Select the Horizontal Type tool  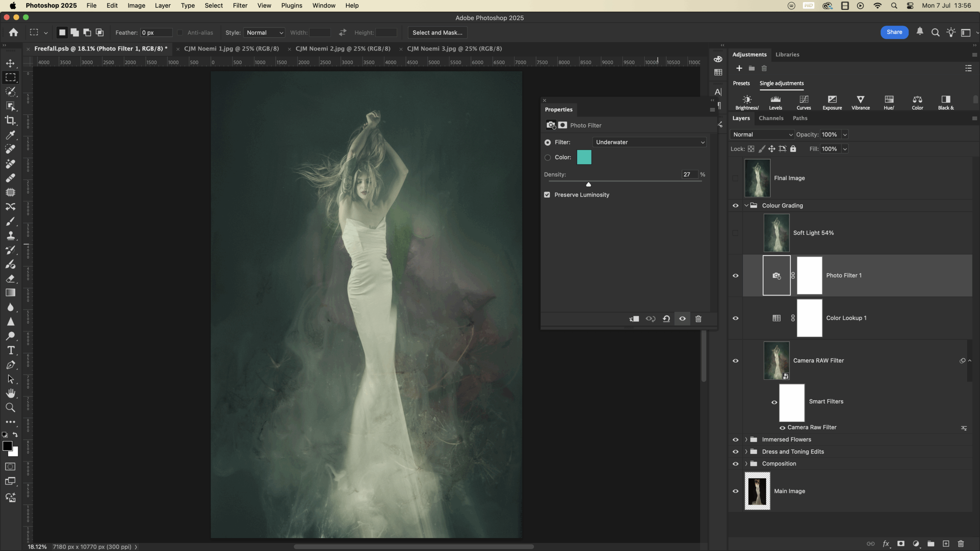point(10,350)
